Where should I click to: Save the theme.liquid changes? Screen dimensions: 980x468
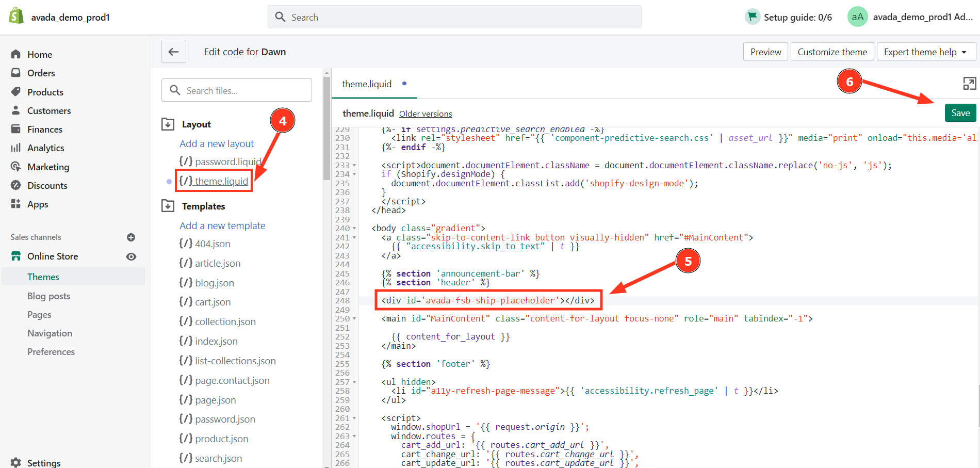point(960,113)
